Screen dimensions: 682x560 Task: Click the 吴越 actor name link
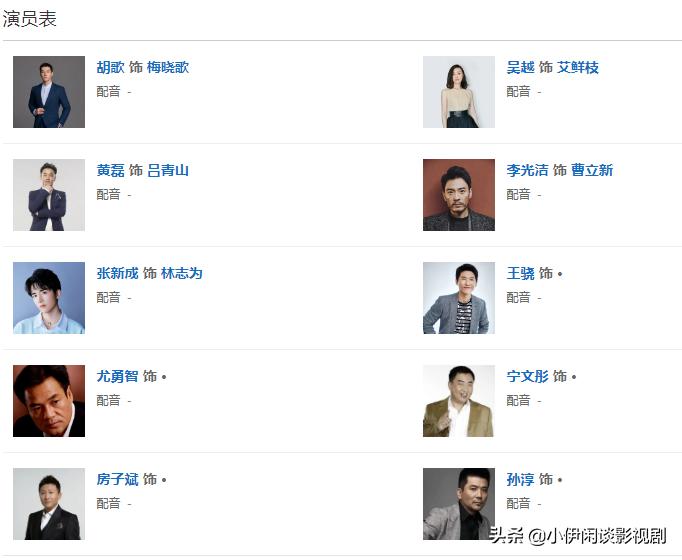pyautogui.click(x=520, y=68)
